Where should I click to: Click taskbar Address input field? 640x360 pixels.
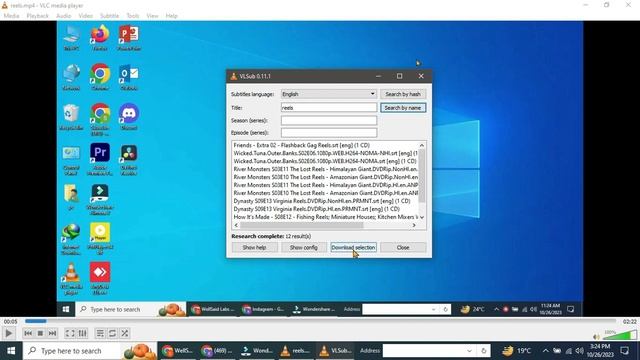[x=423, y=351]
